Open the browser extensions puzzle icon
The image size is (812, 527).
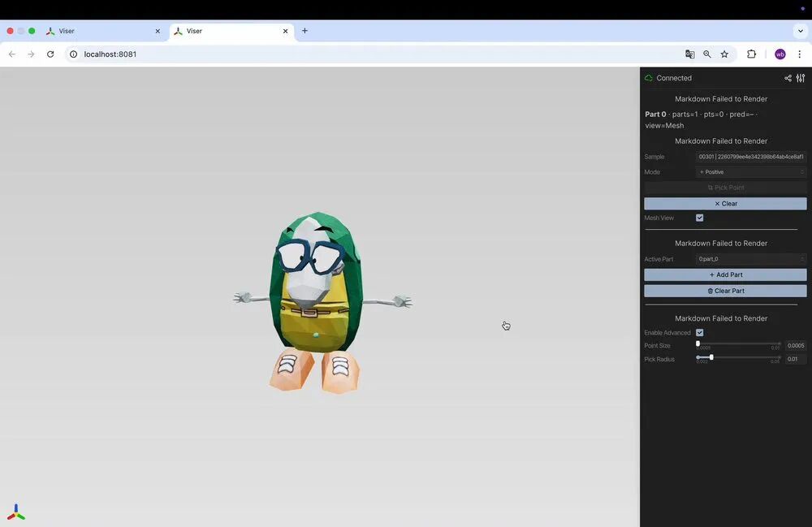click(x=751, y=54)
